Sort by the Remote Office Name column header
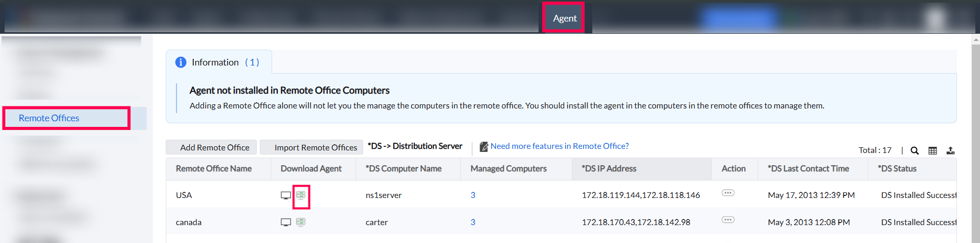This screenshot has height=243, width=980. [x=214, y=169]
